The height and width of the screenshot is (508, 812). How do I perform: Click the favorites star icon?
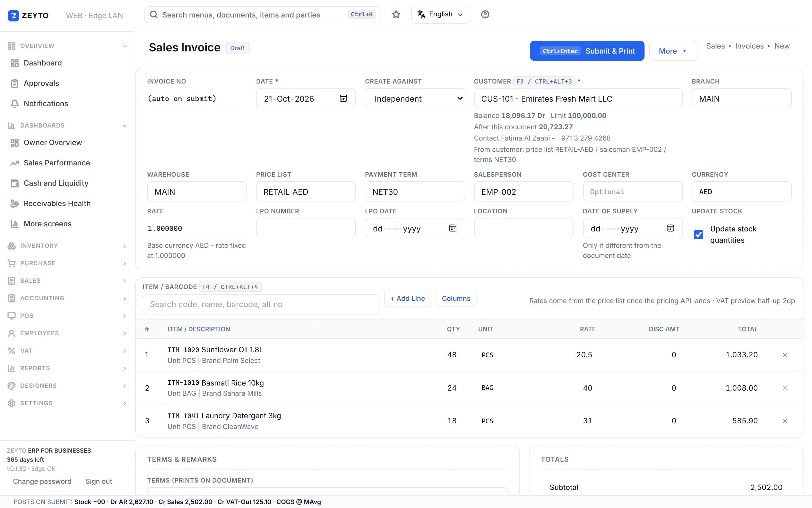(396, 14)
